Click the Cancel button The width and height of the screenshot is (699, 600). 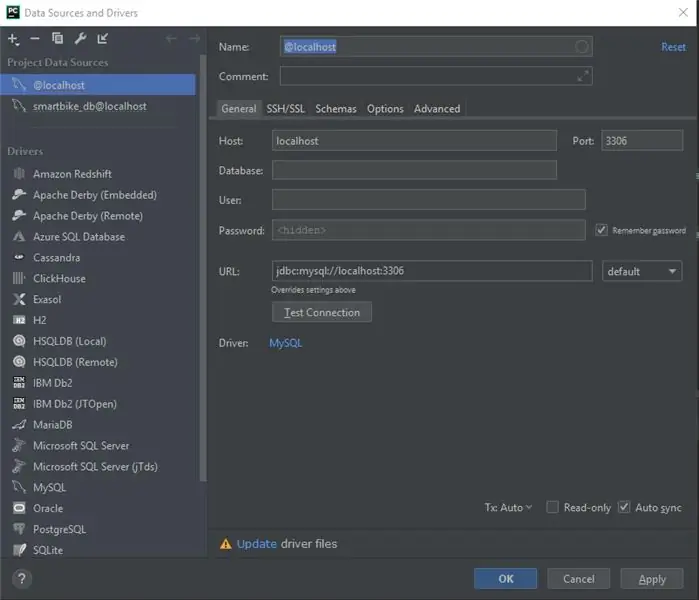click(579, 579)
